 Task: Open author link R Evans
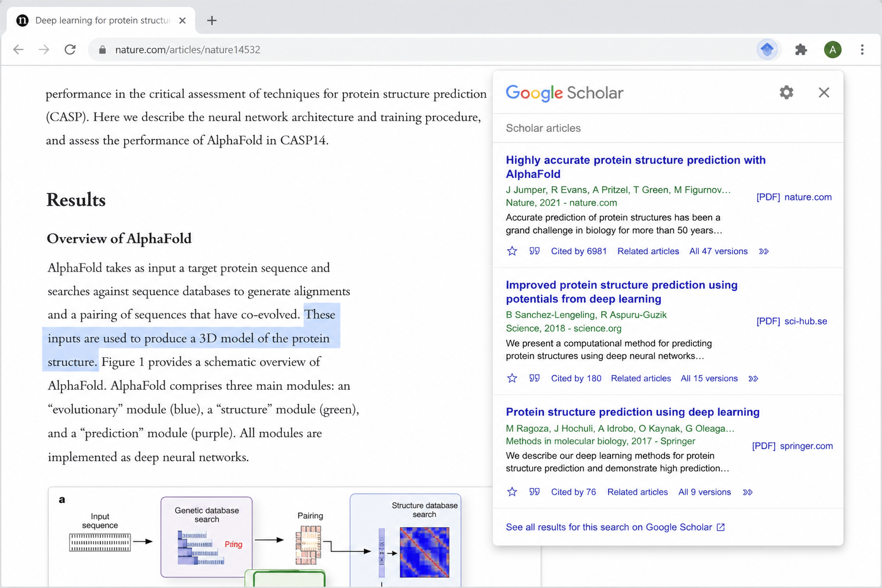pos(569,189)
